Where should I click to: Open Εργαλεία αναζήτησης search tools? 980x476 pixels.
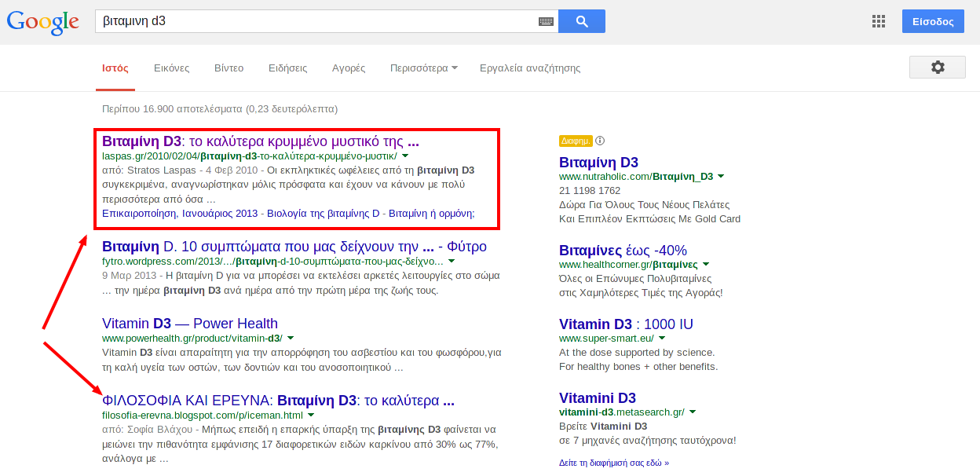click(530, 68)
